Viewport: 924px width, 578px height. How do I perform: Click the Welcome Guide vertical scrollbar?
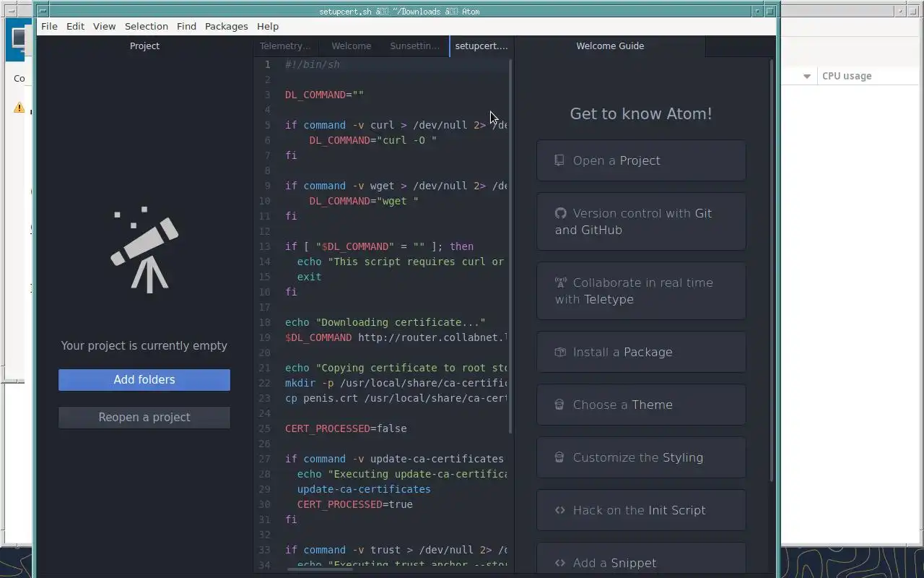pos(772,271)
